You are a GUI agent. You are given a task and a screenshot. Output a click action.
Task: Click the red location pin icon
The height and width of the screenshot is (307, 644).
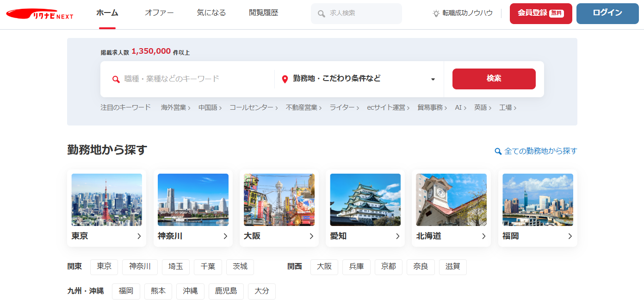(x=285, y=79)
